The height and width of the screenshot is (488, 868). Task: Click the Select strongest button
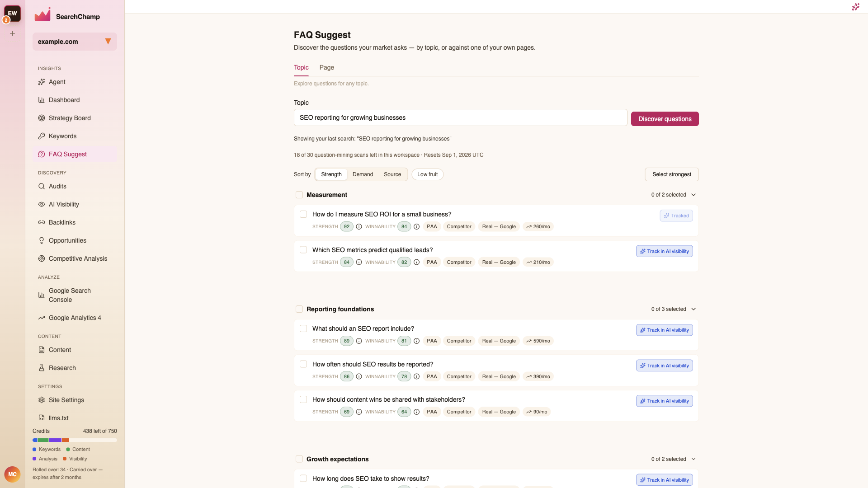click(x=671, y=174)
